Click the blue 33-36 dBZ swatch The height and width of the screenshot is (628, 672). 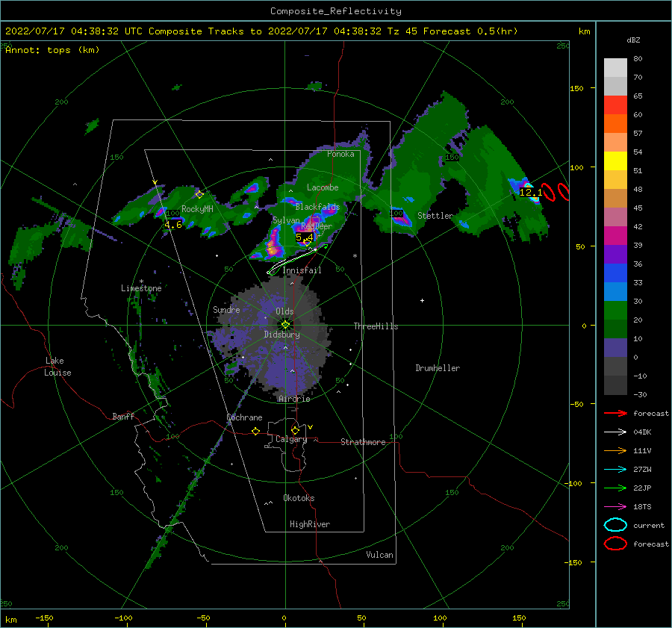[x=615, y=273]
